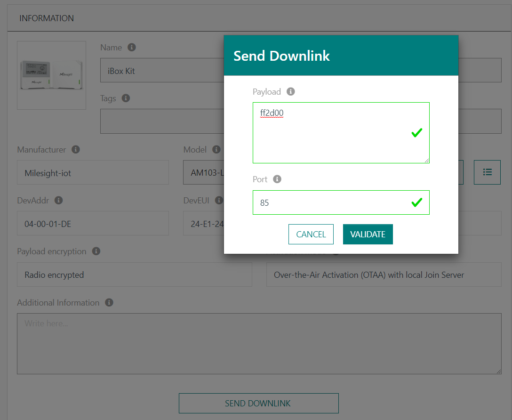Click the info icon next to Name
Viewport: 512px width, 420px height.
132,47
